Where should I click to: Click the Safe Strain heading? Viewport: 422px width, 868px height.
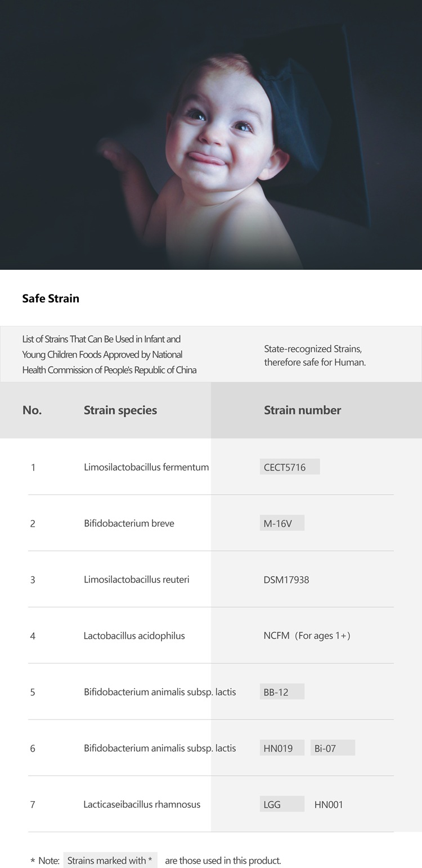51,299
